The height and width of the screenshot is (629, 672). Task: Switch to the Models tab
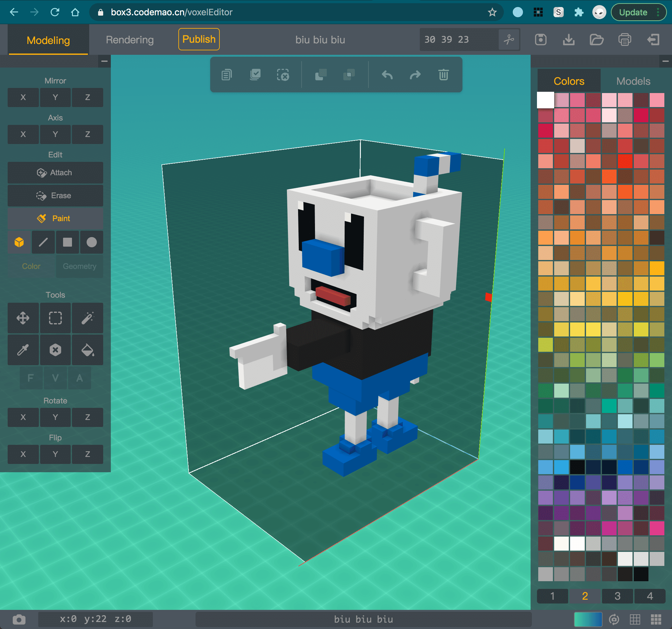[633, 81]
